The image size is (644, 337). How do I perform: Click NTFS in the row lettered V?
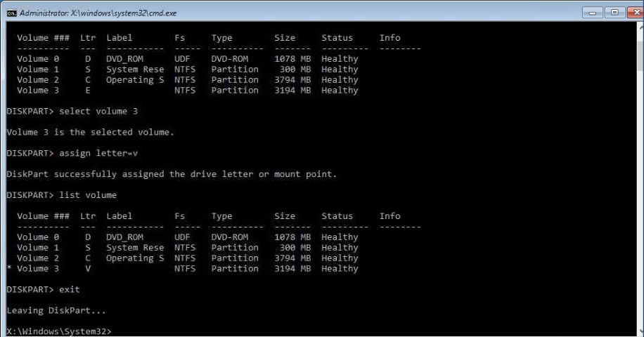tap(185, 268)
